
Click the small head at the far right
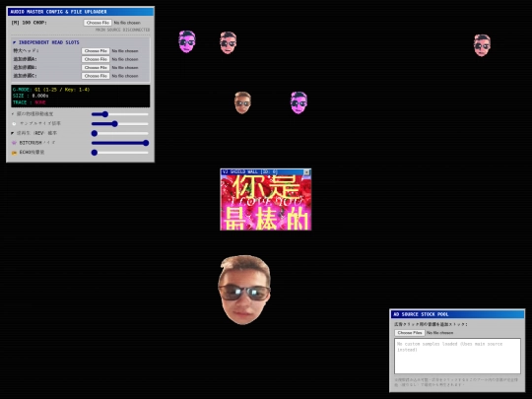482,45
